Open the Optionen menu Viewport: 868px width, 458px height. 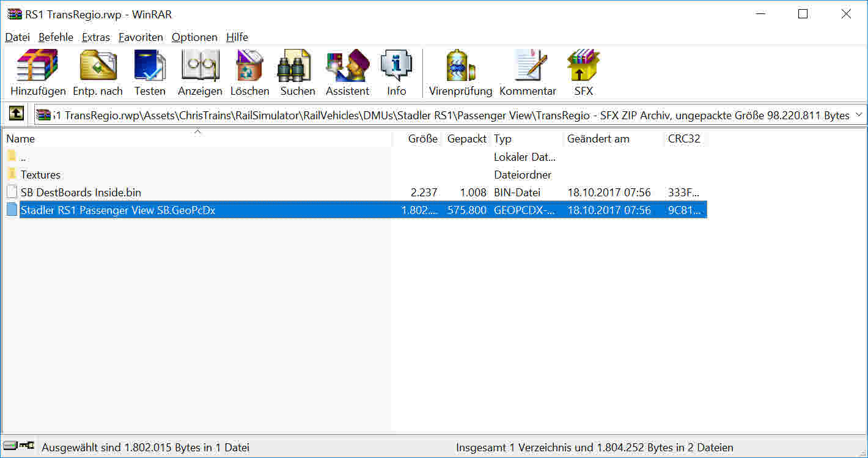coord(194,37)
